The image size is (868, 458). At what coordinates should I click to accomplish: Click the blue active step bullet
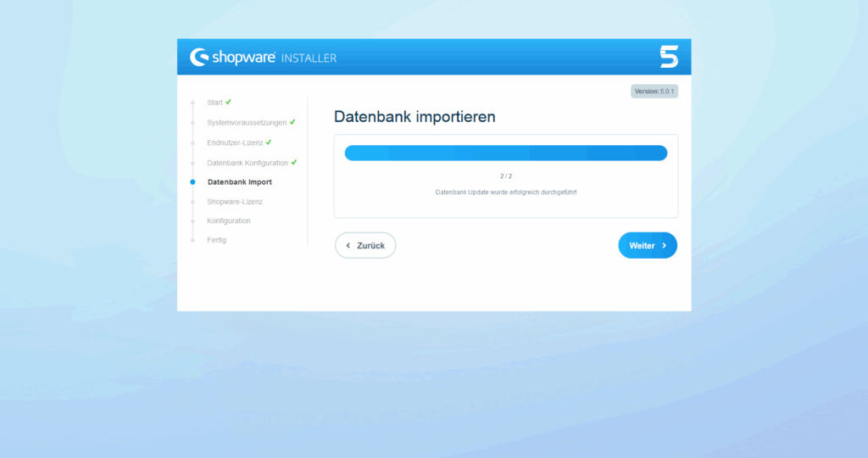coord(192,182)
